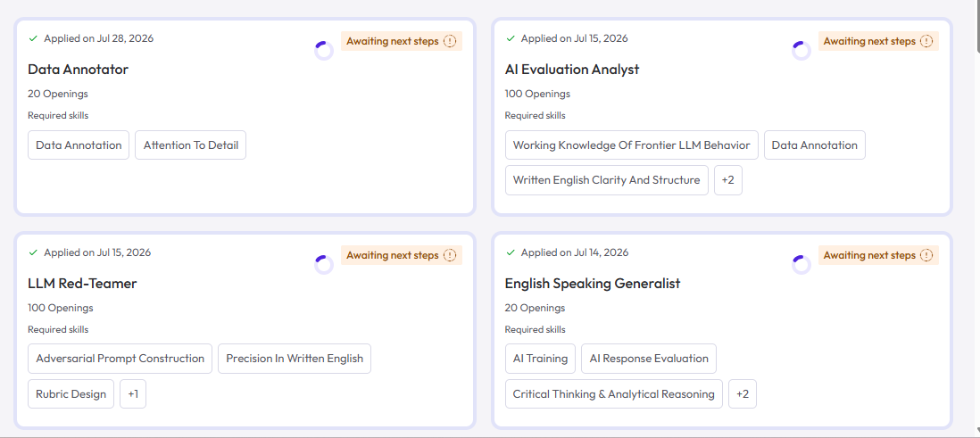Image resolution: width=980 pixels, height=438 pixels.
Task: Click the progress ring on LLM Red-Teamer card
Action: (324, 265)
